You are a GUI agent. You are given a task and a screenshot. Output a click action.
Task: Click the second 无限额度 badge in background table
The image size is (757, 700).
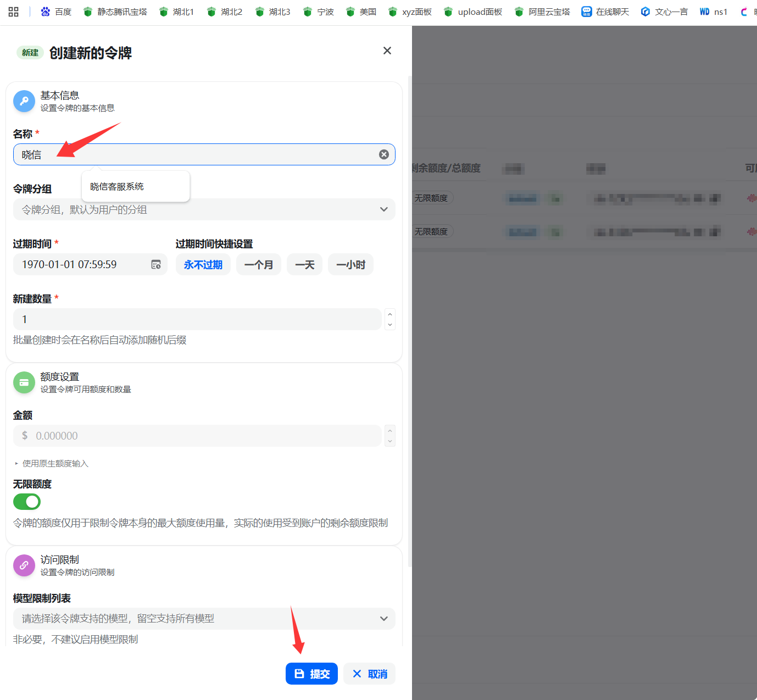tap(433, 231)
